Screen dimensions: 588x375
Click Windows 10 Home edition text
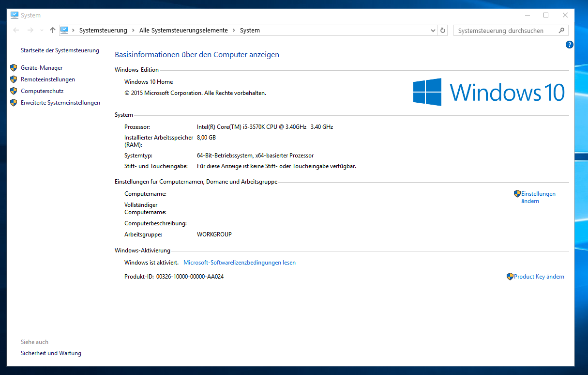pyautogui.click(x=149, y=82)
